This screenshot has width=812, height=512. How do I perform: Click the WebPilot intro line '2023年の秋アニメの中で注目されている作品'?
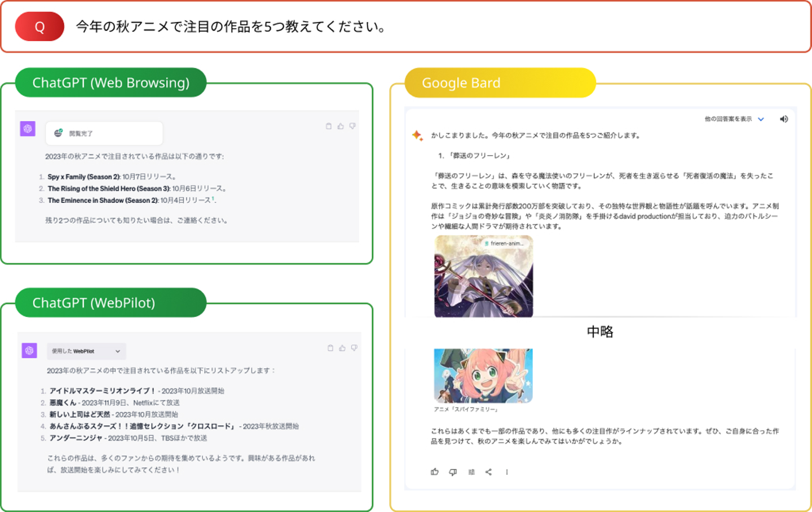161,370
